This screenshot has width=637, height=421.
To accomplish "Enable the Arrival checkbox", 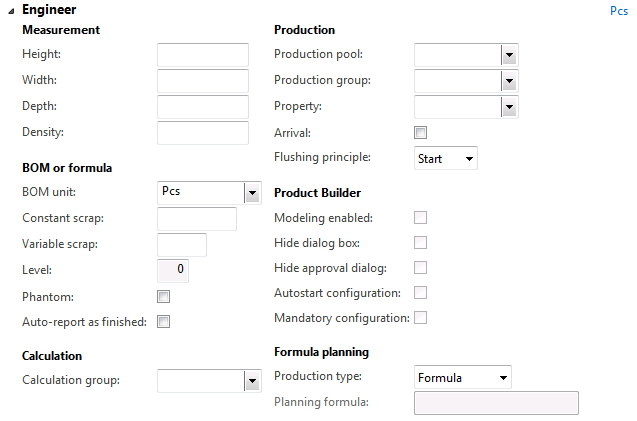I will point(421,133).
